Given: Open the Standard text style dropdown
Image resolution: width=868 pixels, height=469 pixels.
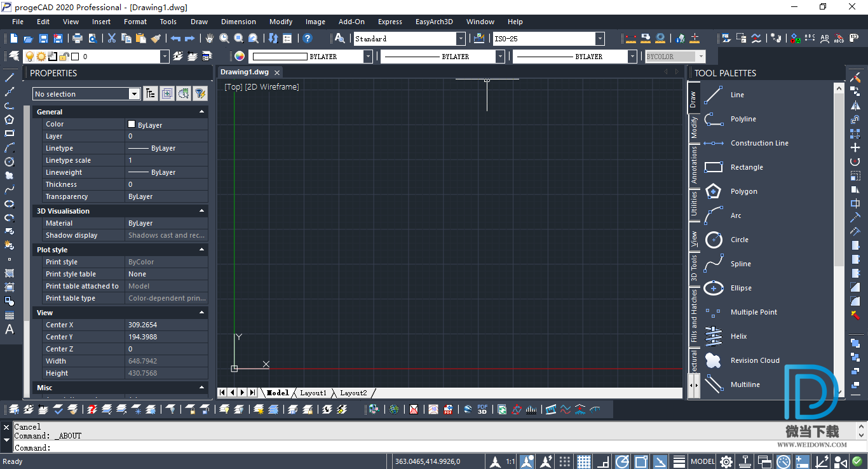Looking at the screenshot, I should pyautogui.click(x=461, y=39).
